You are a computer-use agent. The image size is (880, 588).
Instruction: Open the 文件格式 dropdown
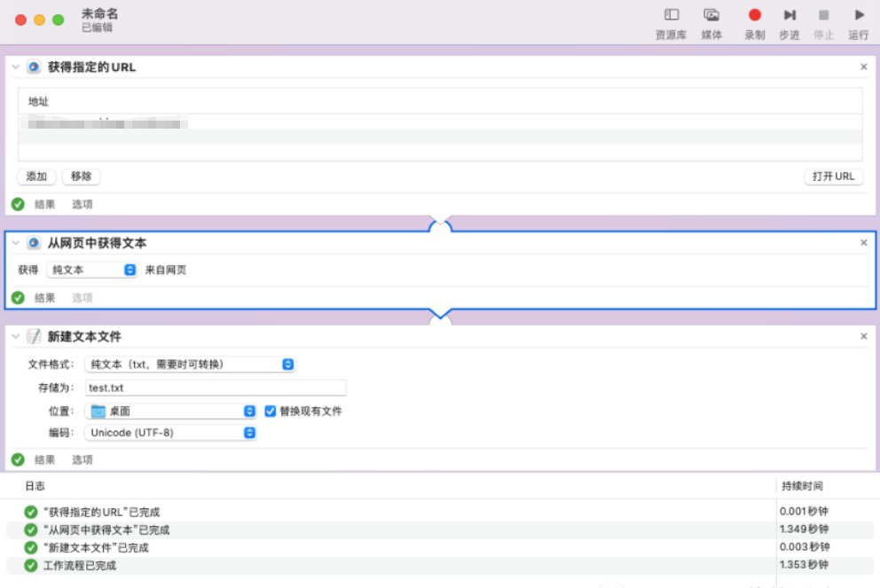[x=190, y=365]
